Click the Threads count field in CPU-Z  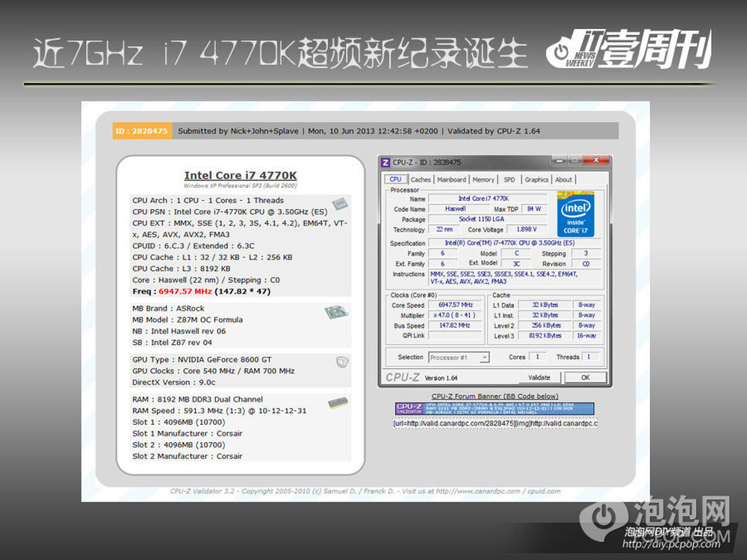(589, 357)
